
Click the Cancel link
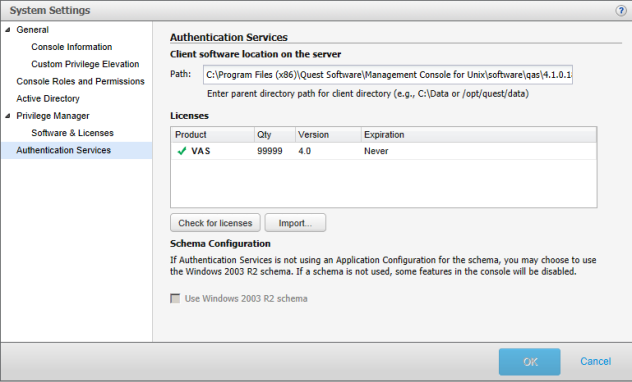click(x=595, y=361)
